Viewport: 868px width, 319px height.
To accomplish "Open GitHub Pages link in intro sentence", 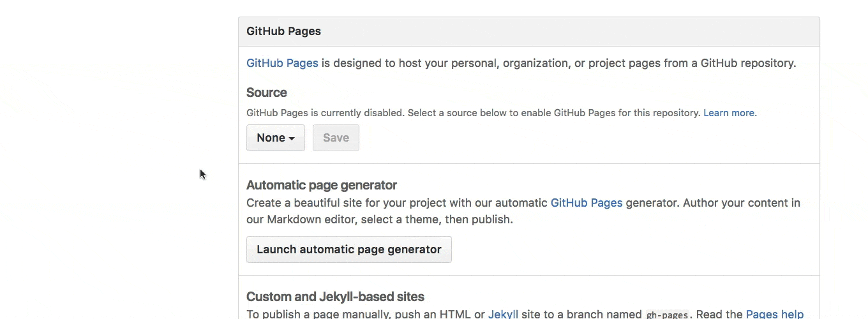I will pyautogui.click(x=282, y=63).
